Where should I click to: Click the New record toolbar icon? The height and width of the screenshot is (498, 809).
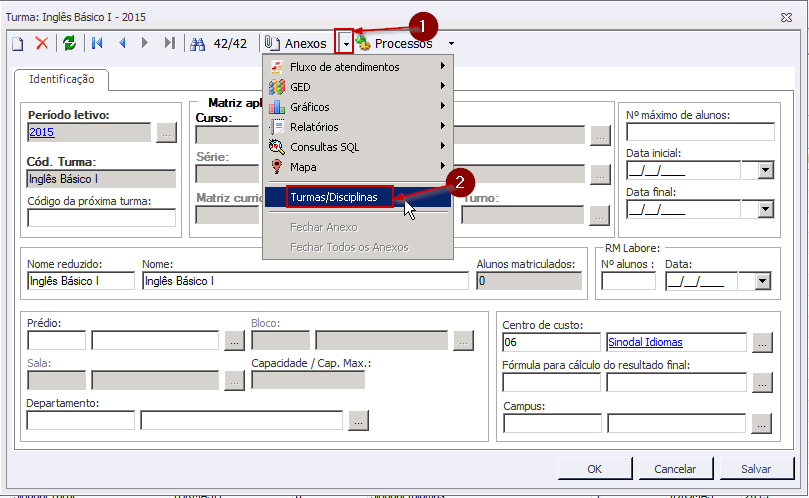17,43
